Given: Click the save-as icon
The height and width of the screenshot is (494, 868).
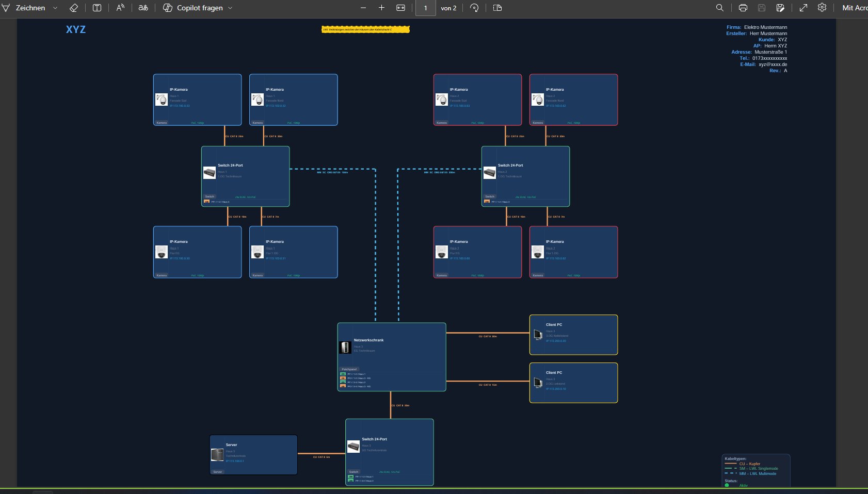Looking at the screenshot, I should (x=780, y=8).
